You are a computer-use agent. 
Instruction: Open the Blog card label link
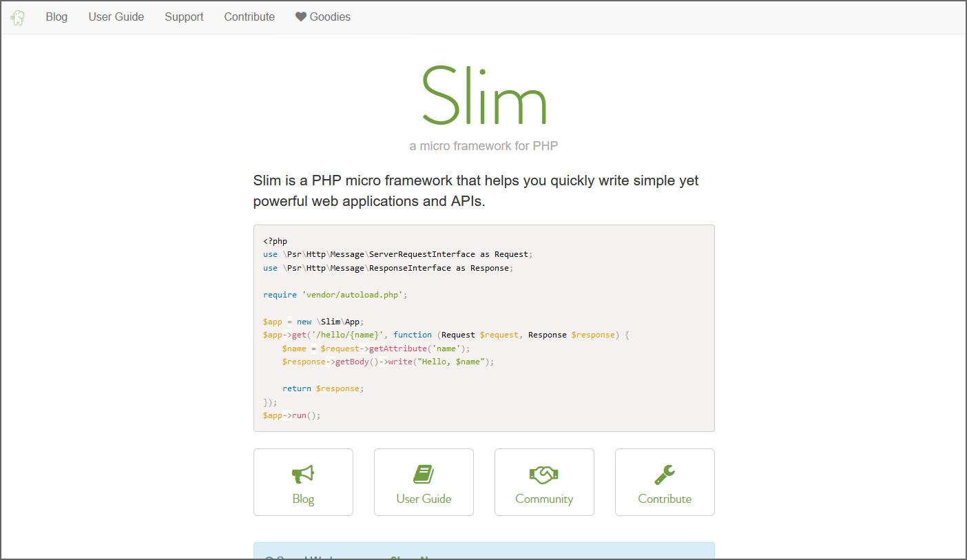tap(303, 499)
